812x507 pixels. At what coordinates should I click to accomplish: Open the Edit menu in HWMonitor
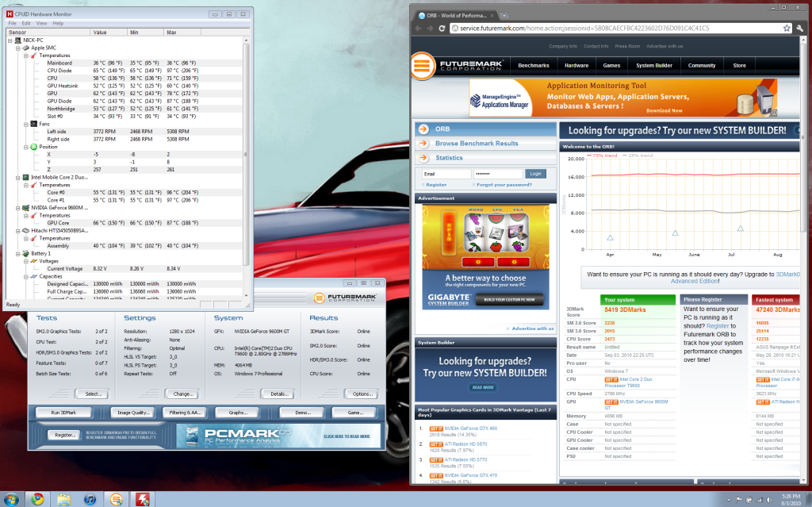(26, 23)
